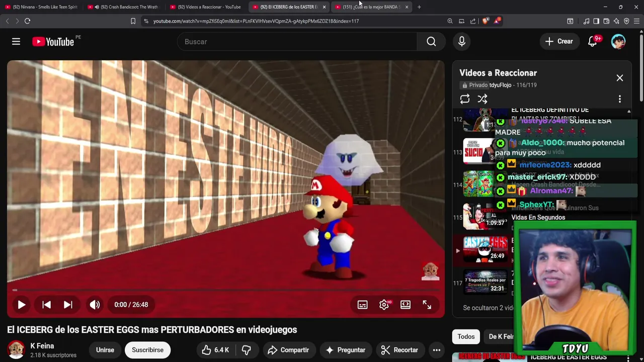Open the zoom magnifier in address bar
The height and width of the screenshot is (362, 644).
450,21
